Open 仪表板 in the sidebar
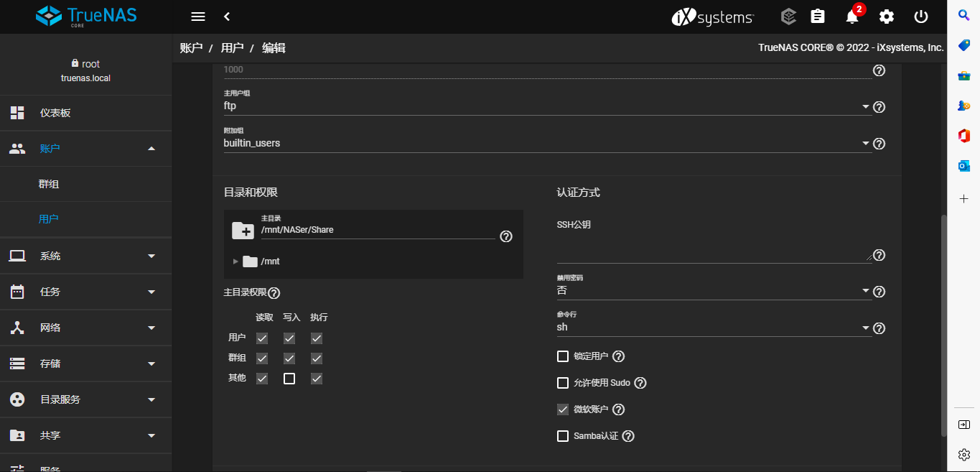The height and width of the screenshot is (472, 980). [x=55, y=113]
